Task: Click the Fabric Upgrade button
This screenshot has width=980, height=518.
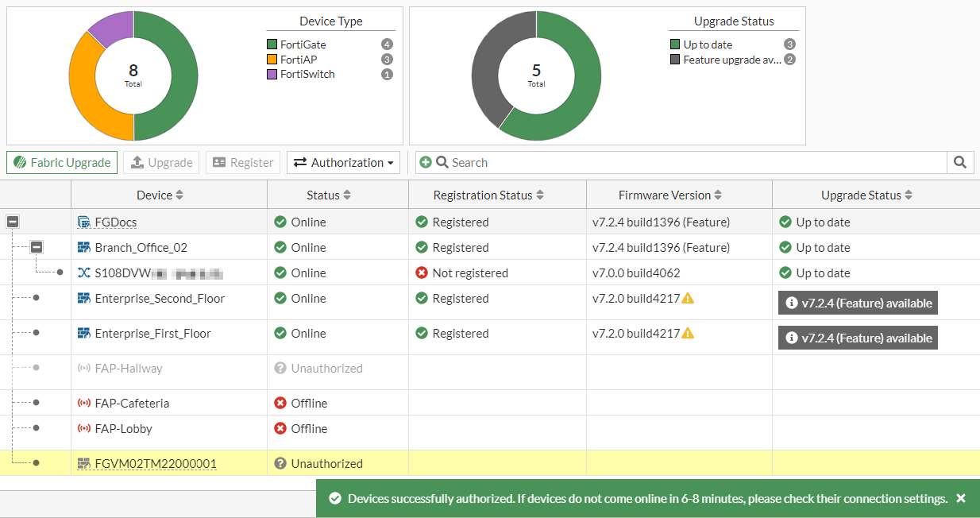Action: click(62, 162)
